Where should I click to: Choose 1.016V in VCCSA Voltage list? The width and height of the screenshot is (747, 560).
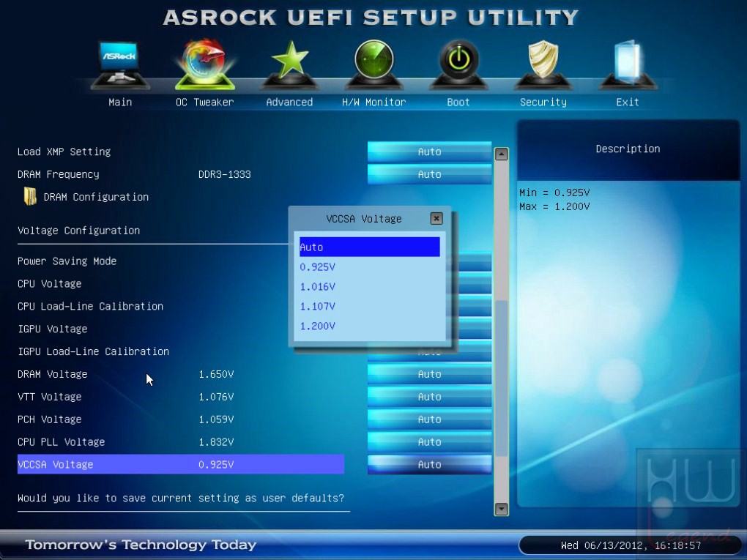coord(369,287)
